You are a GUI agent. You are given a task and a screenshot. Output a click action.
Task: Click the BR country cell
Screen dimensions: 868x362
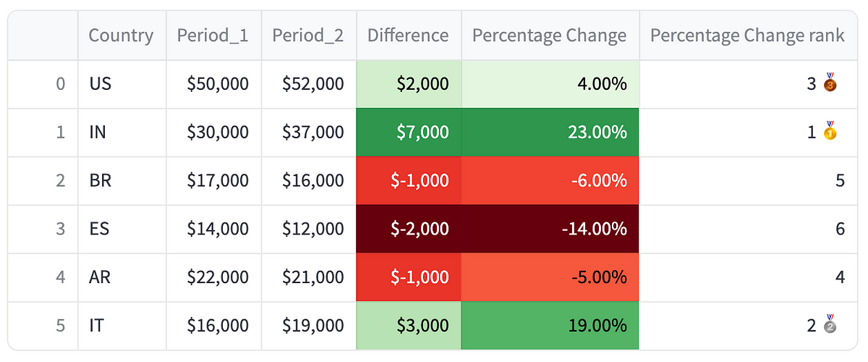click(x=122, y=180)
